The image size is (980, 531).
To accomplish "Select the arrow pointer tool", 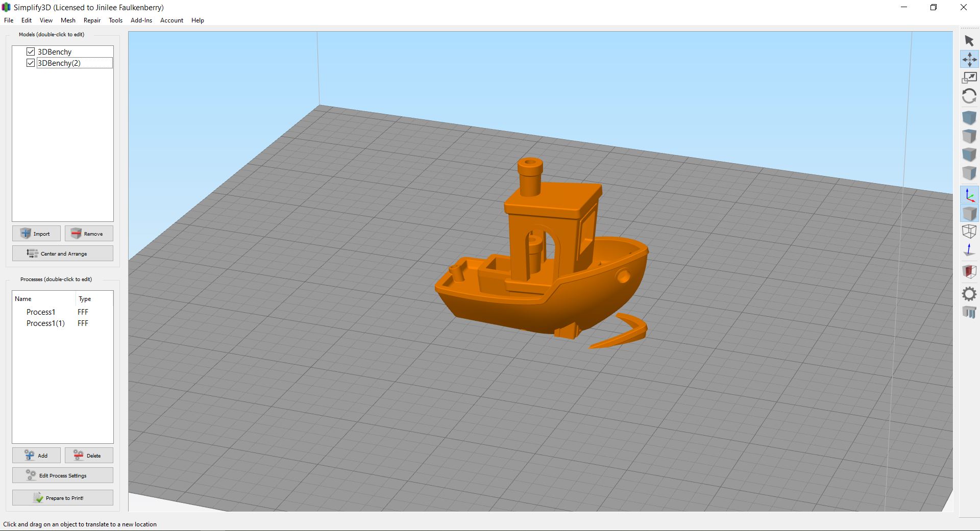I will (x=969, y=41).
